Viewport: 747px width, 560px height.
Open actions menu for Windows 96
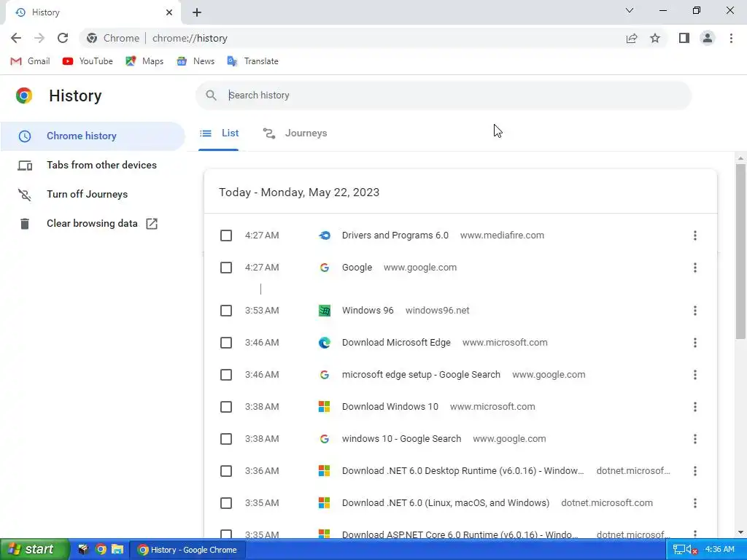(695, 311)
